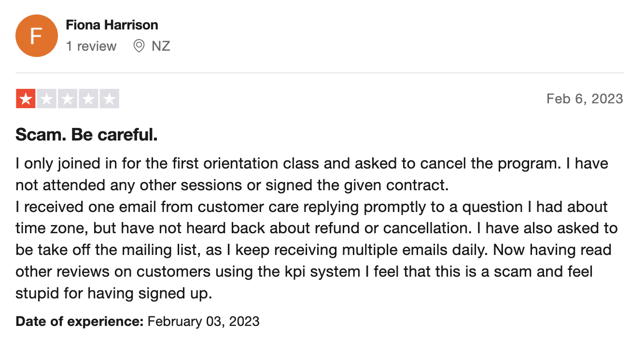This screenshot has width=644, height=338.
Task: Click the orange F avatar circle
Action: coord(37,36)
